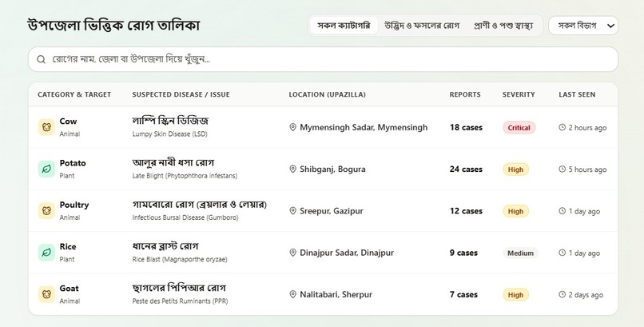Screen dimensions: 644x327
Task: Click High badge in Goat row
Action: [515, 294]
